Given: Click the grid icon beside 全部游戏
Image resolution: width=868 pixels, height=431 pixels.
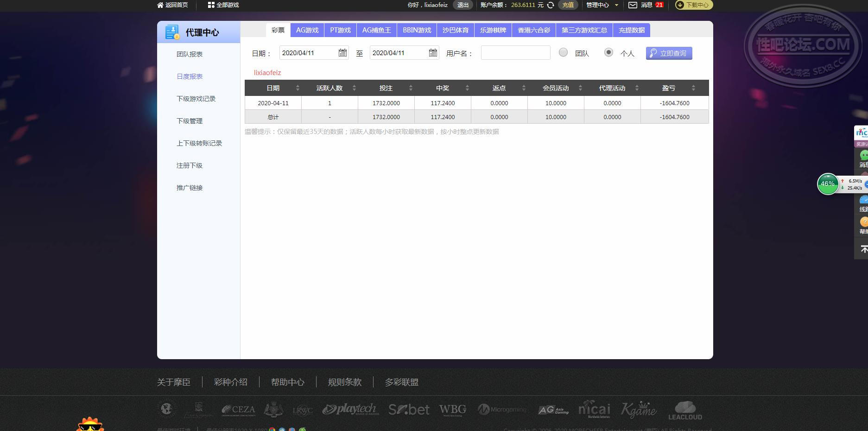Looking at the screenshot, I should (211, 5).
